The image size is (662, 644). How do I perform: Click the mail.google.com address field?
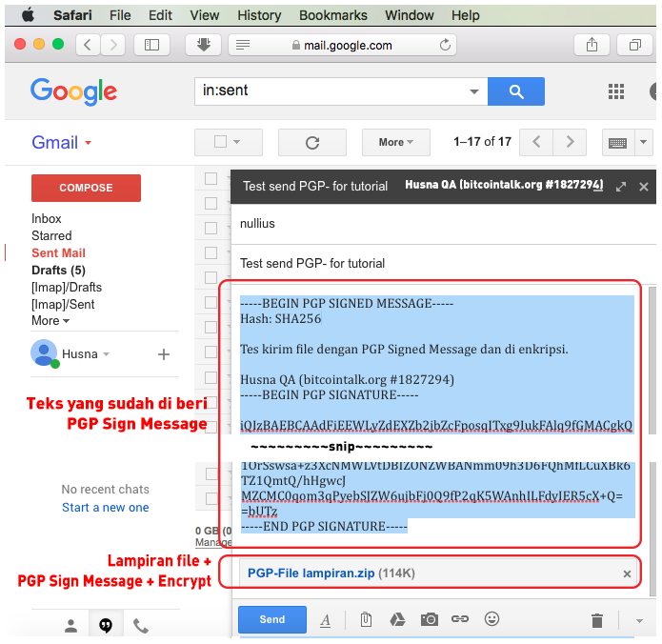click(x=342, y=45)
